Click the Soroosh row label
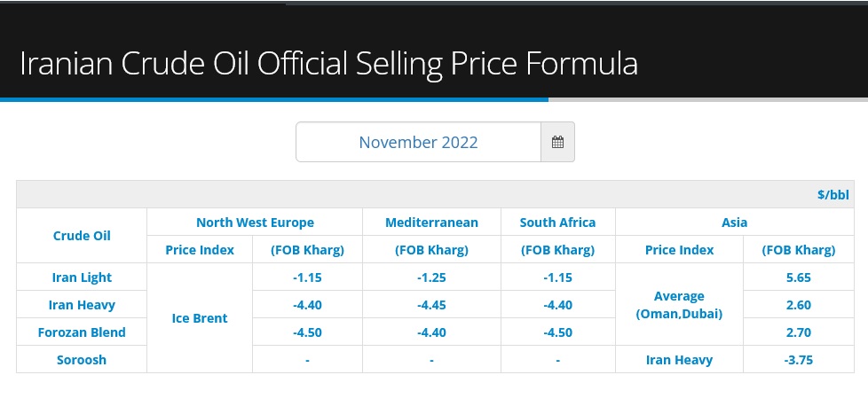This screenshot has width=868, height=414. click(x=82, y=360)
